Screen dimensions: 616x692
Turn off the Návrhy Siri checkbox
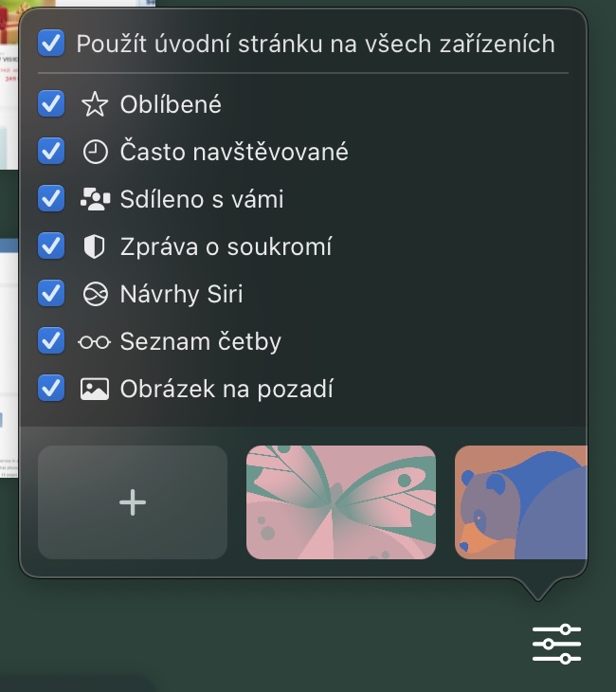[51, 294]
